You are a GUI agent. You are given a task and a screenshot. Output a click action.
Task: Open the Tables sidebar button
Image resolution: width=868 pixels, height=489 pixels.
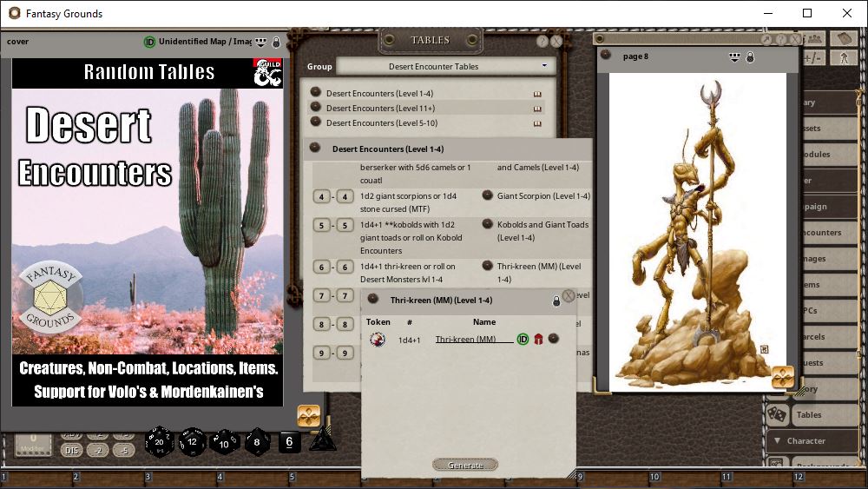pyautogui.click(x=825, y=415)
